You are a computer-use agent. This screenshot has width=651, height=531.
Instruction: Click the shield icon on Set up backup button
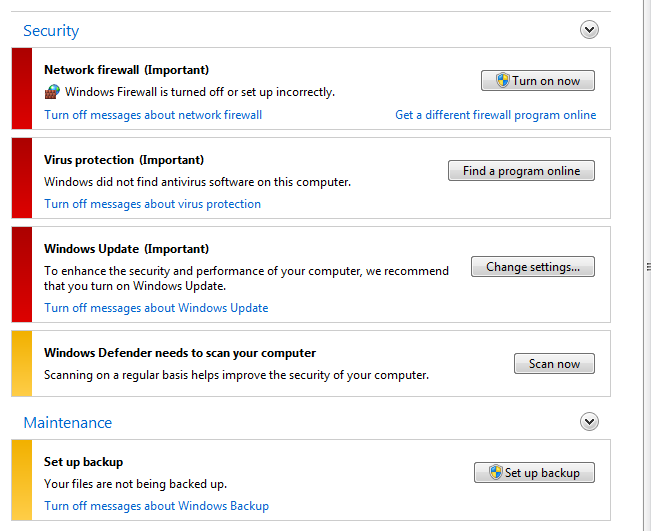coord(496,472)
